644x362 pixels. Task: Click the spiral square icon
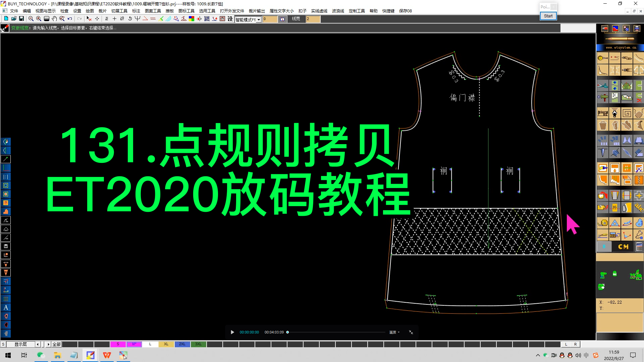point(627,113)
